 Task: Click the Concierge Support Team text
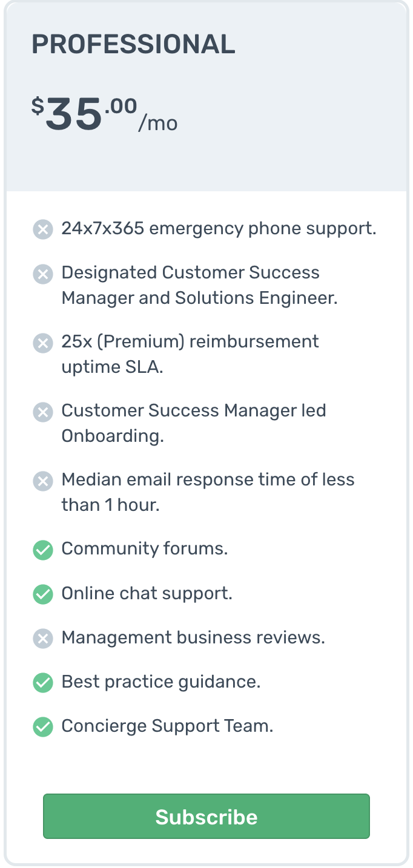pyautogui.click(x=168, y=726)
